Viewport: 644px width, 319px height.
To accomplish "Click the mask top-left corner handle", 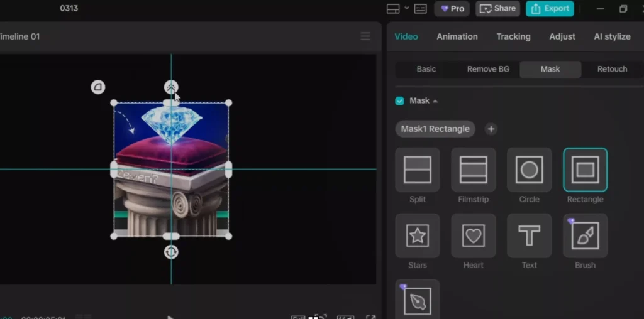I will click(x=114, y=102).
